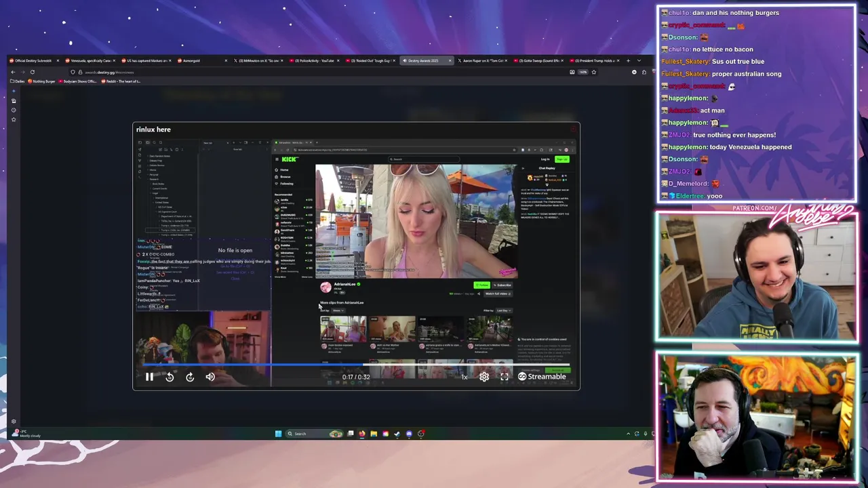Go back in browser history
Image resolution: width=868 pixels, height=488 pixels.
point(13,72)
